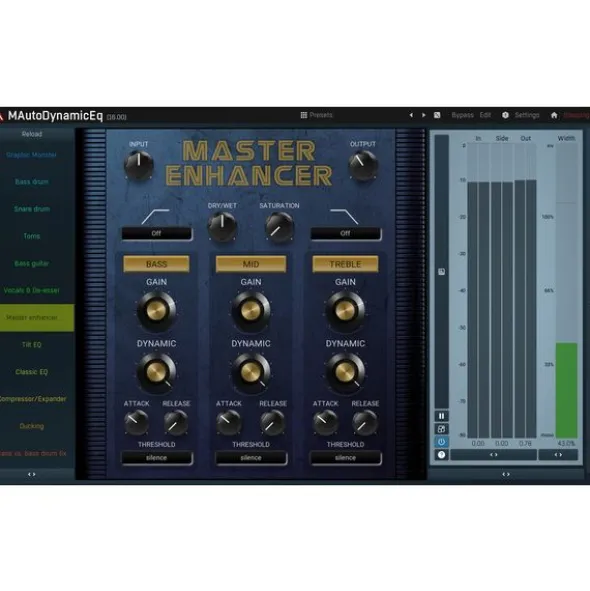
Task: Toggle Bypass in the top bar
Action: point(463,115)
